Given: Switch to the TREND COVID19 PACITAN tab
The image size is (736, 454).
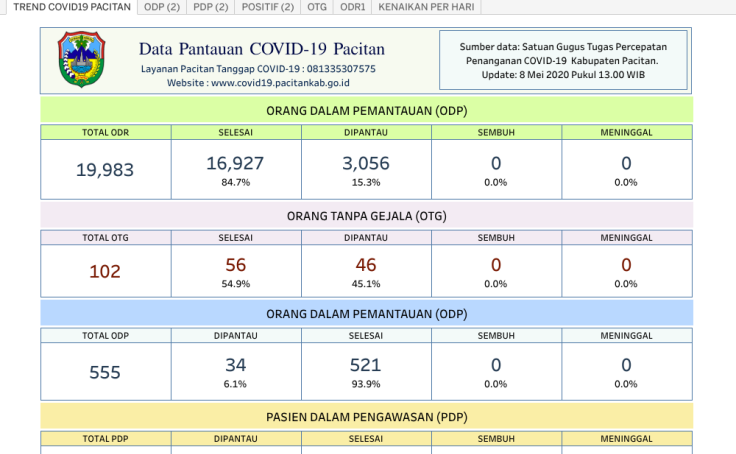Looking at the screenshot, I should click(x=70, y=7).
